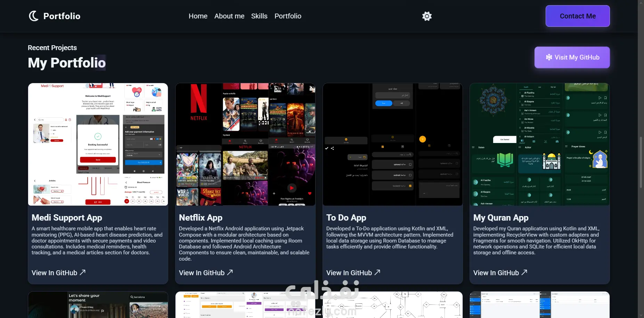
Task: Toggle theme with the sun gear icon
Action: 427,16
